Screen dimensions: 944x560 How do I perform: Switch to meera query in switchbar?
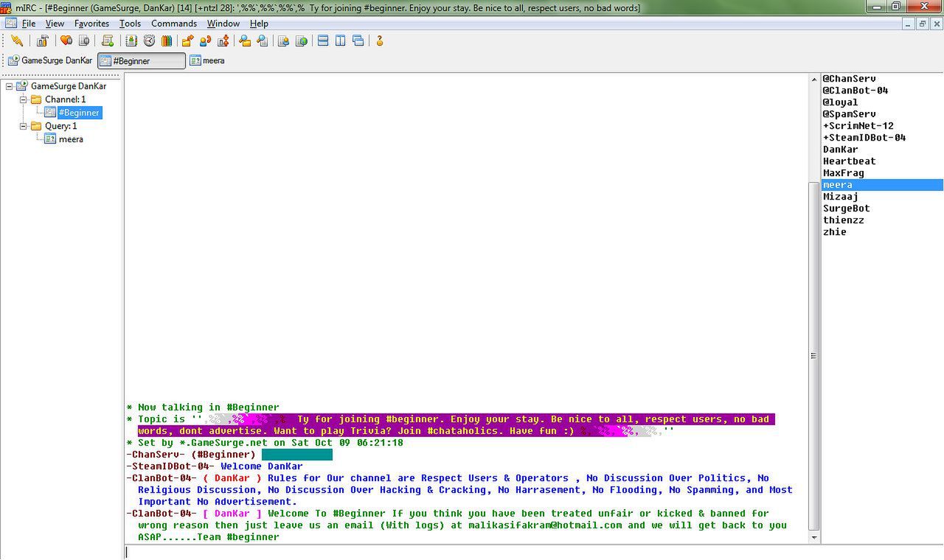[207, 61]
